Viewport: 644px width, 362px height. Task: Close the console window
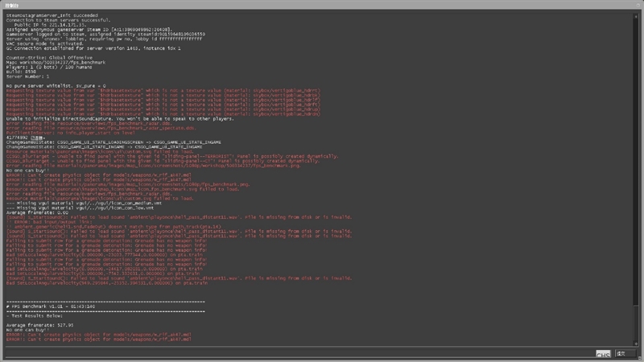pos(636,4)
